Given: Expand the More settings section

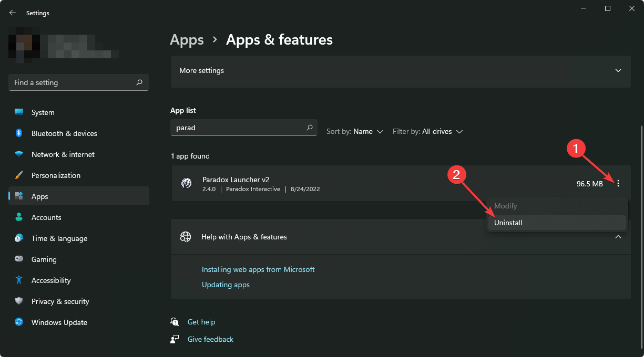Looking at the screenshot, I should [401, 70].
